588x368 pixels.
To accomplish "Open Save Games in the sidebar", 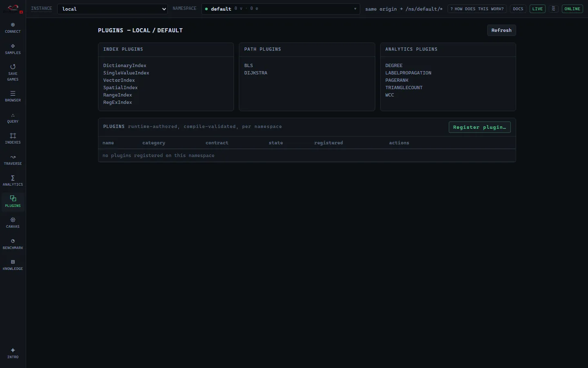I will [13, 72].
